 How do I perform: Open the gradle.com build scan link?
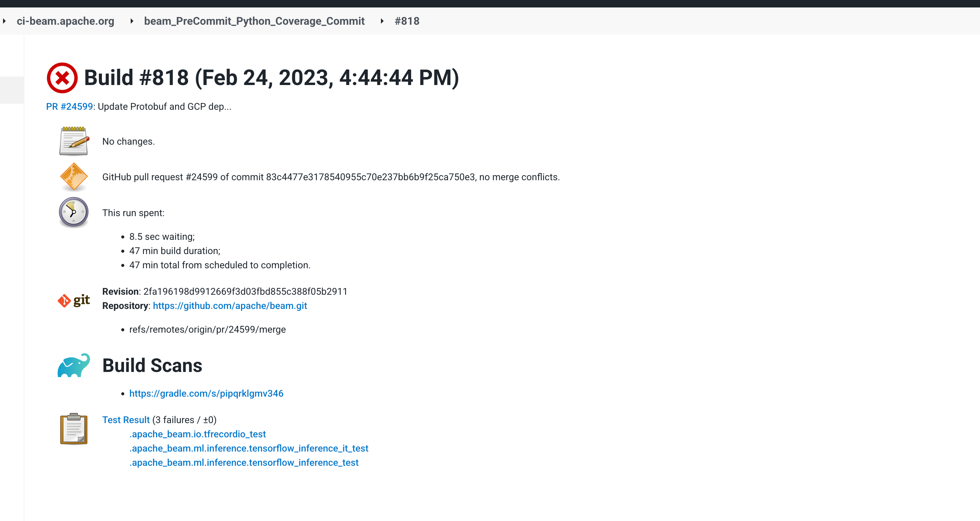pos(206,393)
